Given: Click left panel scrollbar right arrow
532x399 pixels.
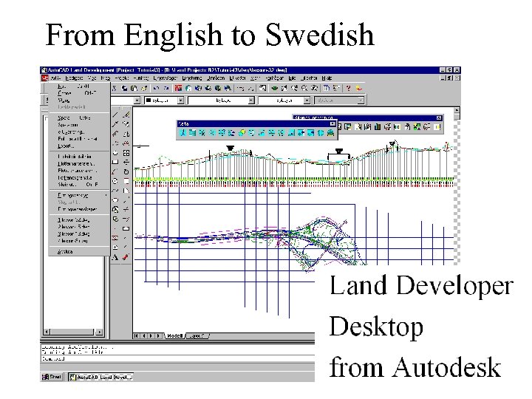Looking at the screenshot, I should pos(100,332).
